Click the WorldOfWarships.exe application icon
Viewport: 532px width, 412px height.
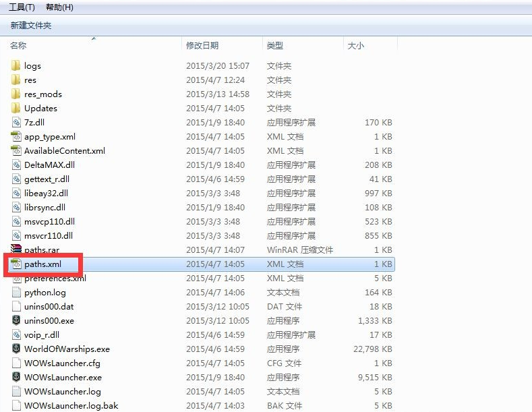(16, 349)
